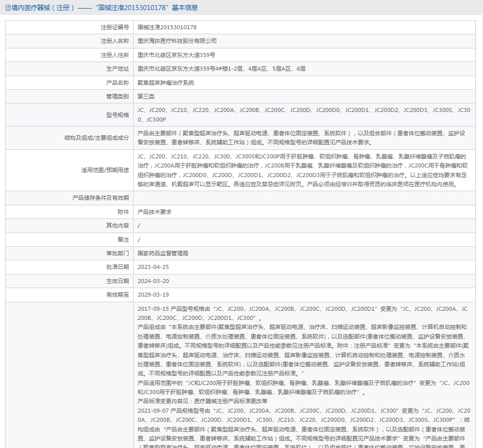Click the approval date 2023-04-25
The image size is (483, 448).
click(153, 267)
